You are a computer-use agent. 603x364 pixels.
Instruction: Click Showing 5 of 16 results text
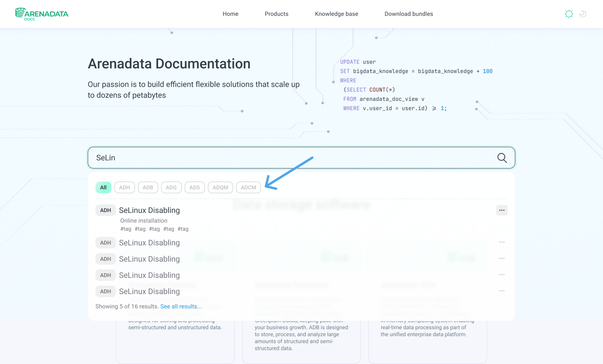click(127, 306)
